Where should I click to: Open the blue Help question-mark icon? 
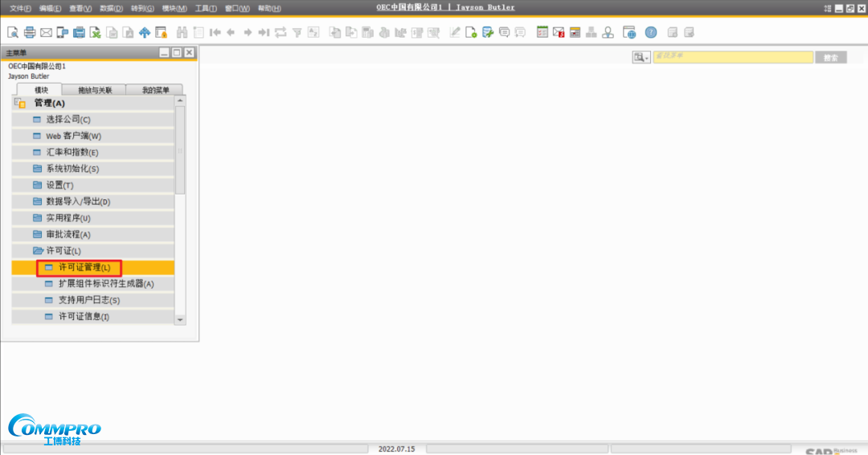[650, 33]
